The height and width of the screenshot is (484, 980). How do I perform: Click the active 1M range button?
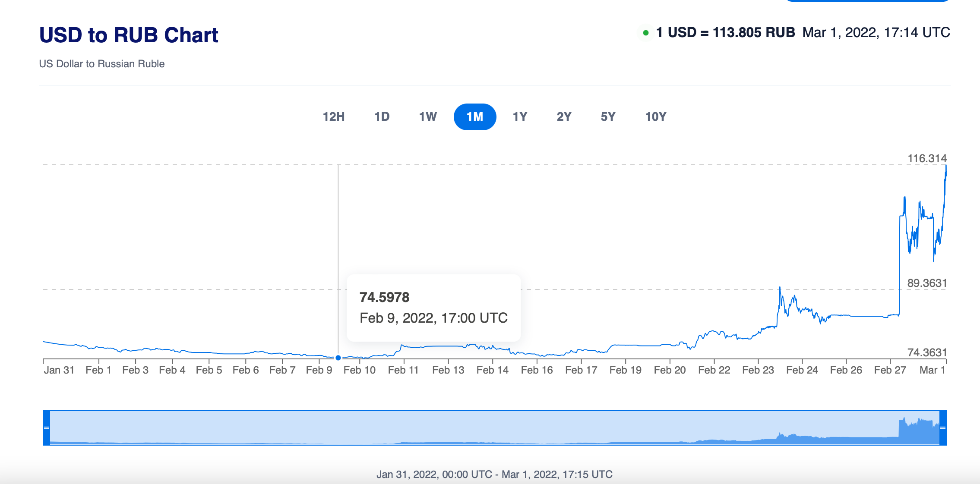click(x=475, y=116)
